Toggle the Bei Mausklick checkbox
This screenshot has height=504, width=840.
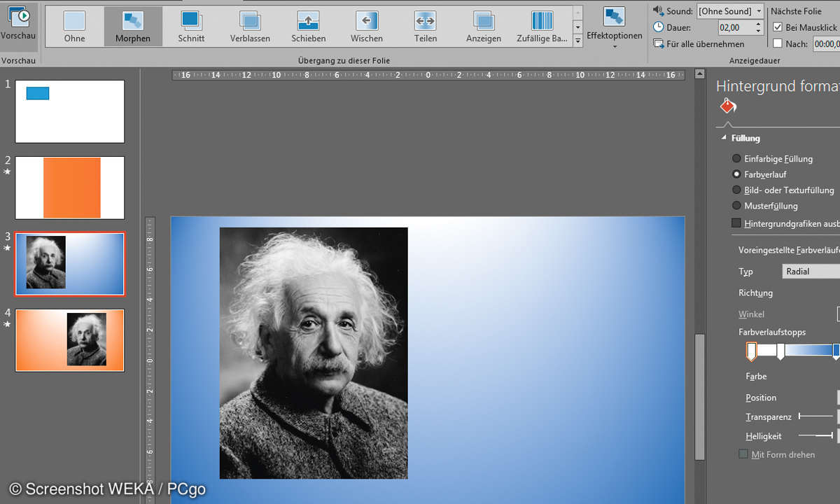click(x=778, y=27)
